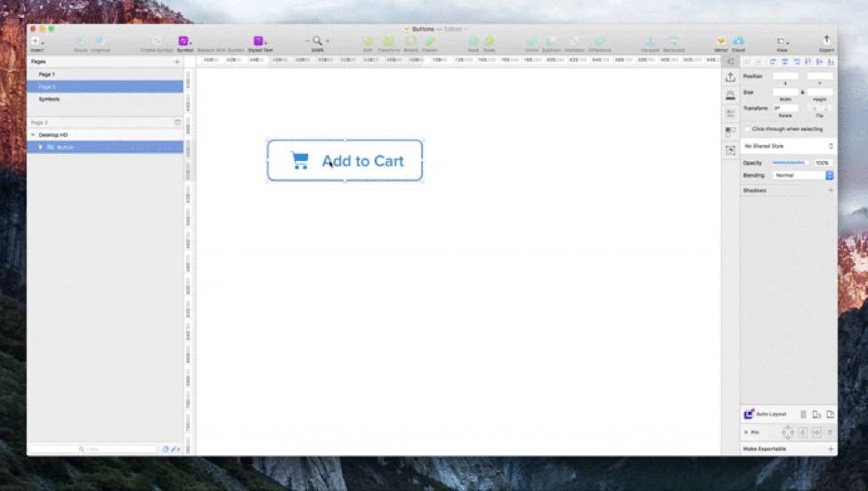This screenshot has height=491, width=868.
Task: Open the No Shared Style dropdown
Action: 788,146
